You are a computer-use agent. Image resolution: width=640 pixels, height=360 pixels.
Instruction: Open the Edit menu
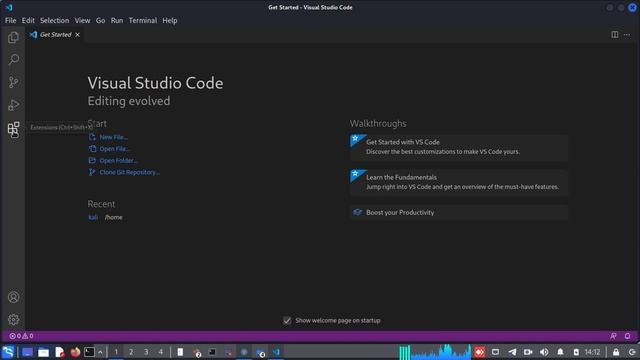[x=28, y=20]
